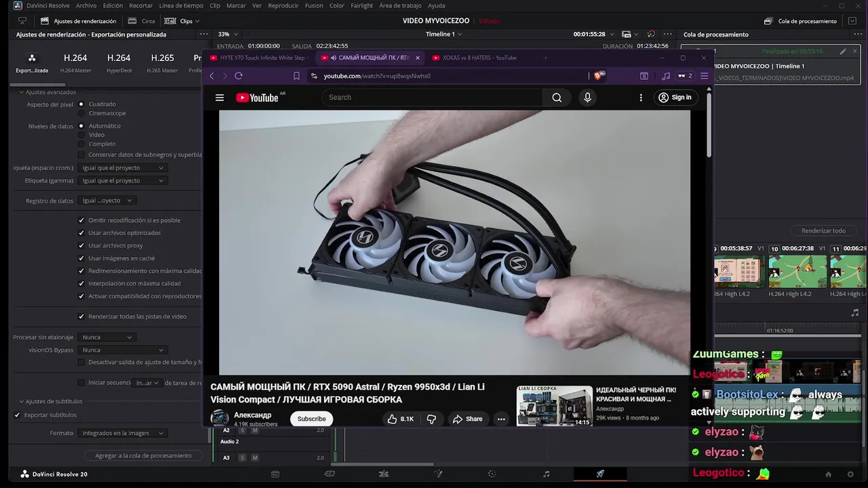Click the YouTube search magnifier button
Screen dimensions: 868x488
(557, 98)
